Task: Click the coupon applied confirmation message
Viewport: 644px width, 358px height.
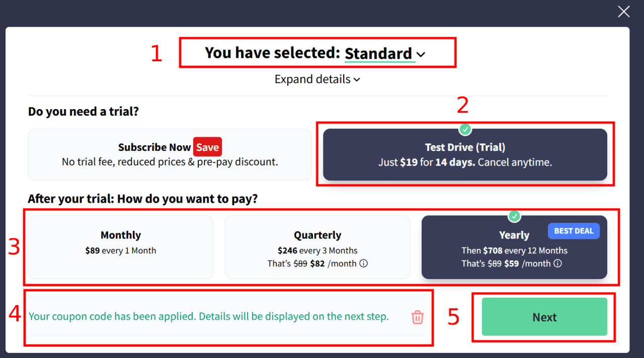Action: [209, 316]
